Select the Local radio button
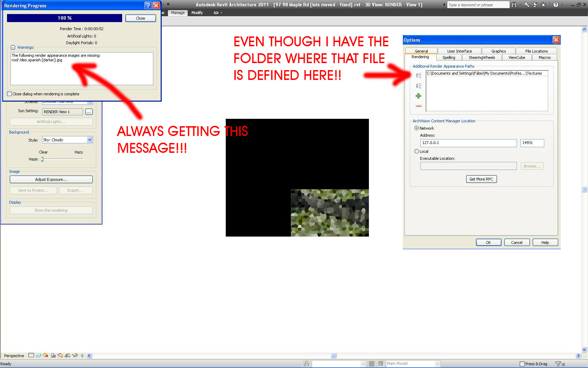This screenshot has width=588, height=368. [x=416, y=151]
